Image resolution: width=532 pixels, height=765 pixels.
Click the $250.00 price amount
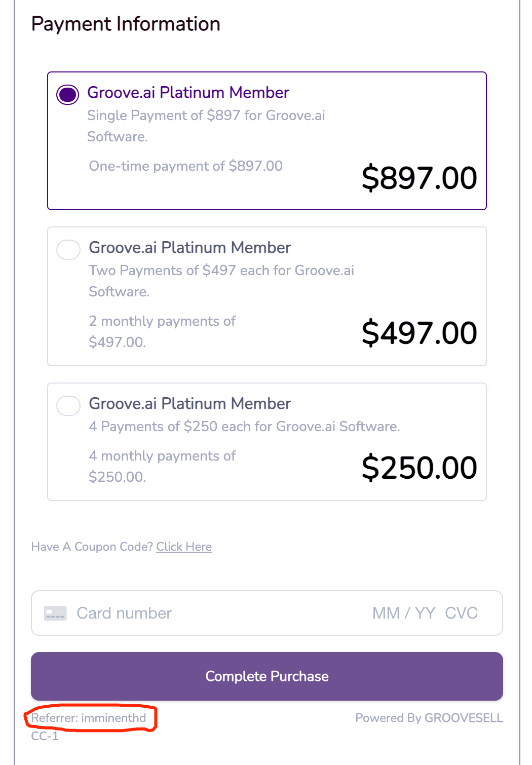pos(419,467)
